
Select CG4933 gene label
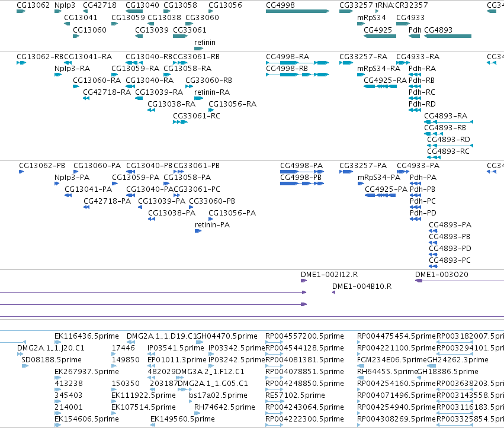point(410,17)
